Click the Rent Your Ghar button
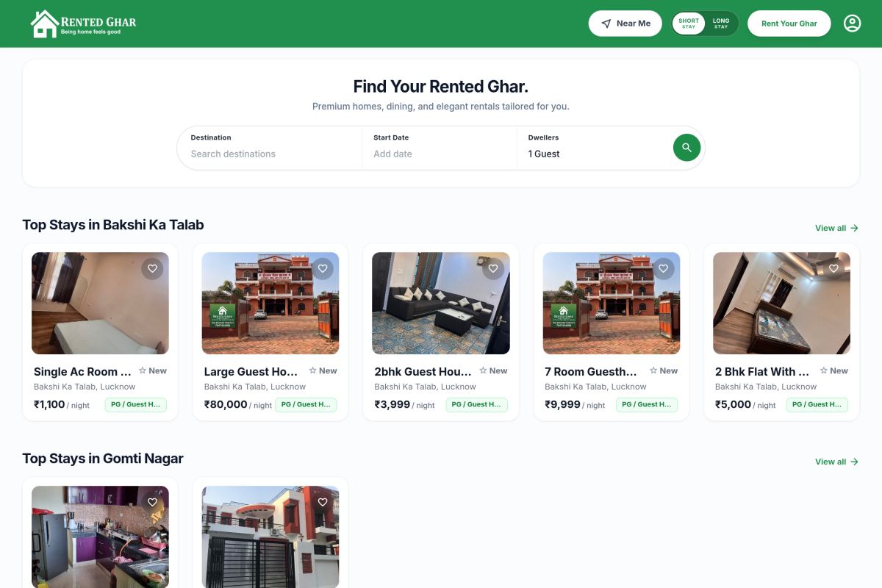882x588 pixels. point(789,24)
